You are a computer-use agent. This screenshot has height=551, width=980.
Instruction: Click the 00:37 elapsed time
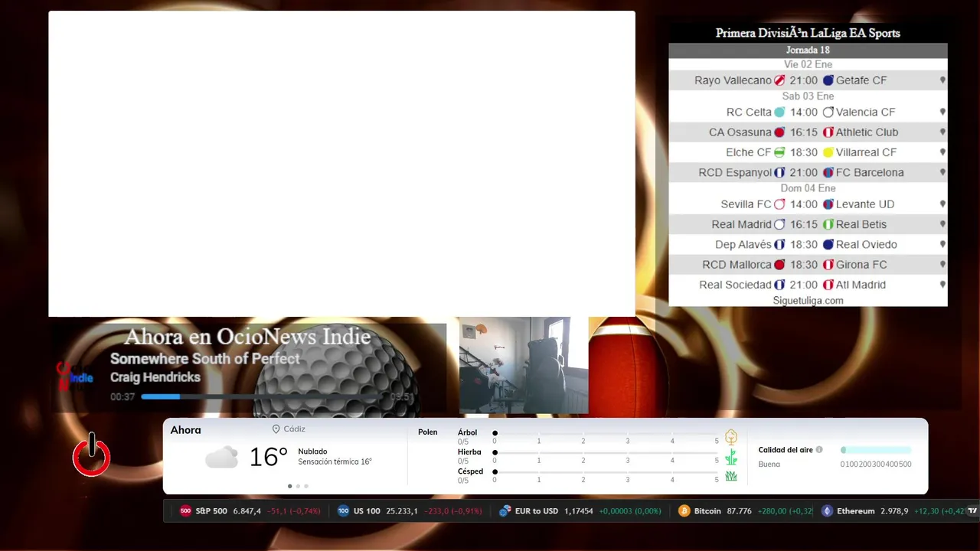pos(122,396)
